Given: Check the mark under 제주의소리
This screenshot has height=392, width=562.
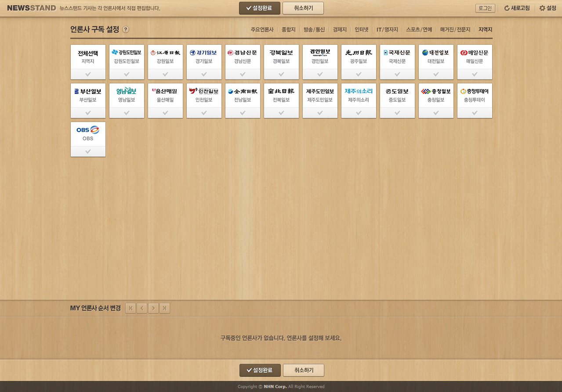Looking at the screenshot, I should (x=359, y=113).
